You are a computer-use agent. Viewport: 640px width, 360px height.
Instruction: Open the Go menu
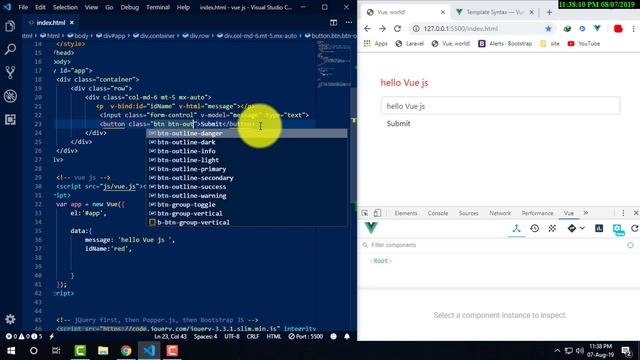click(x=109, y=7)
